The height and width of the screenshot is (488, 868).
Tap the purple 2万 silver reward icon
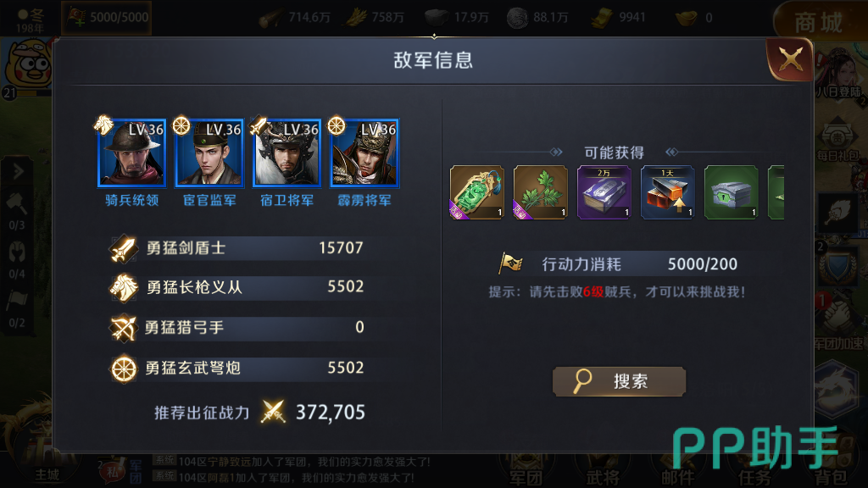[604, 192]
